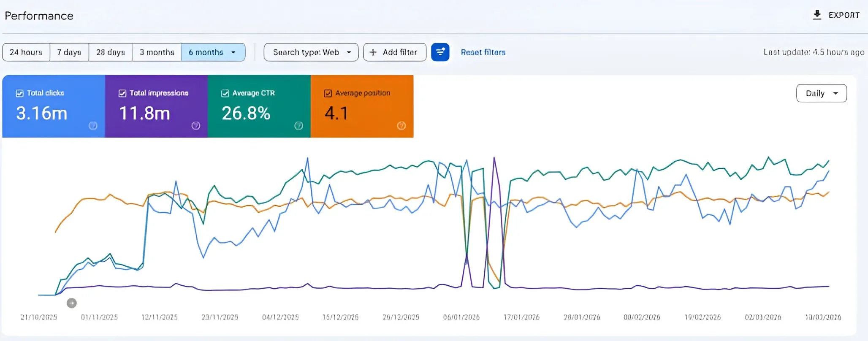Click the Add filter button
This screenshot has height=341, width=868.
click(395, 52)
